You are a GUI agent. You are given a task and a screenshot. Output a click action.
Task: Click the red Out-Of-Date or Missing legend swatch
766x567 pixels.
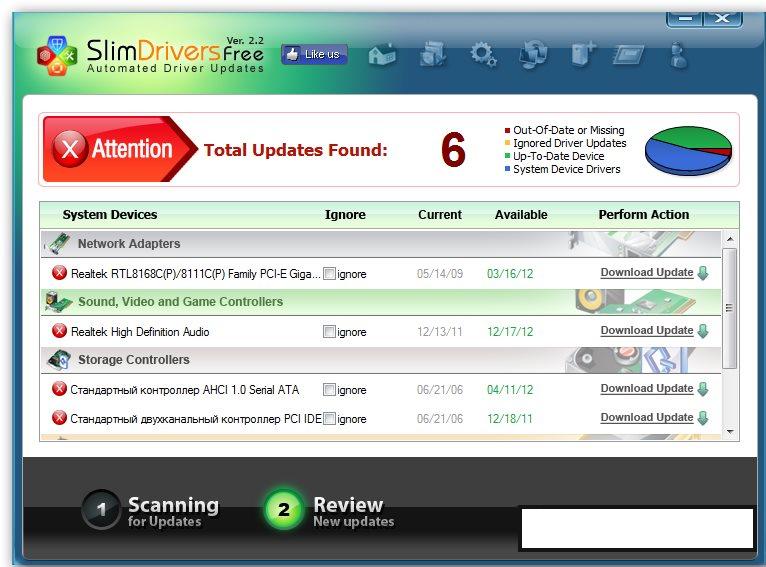(x=507, y=130)
